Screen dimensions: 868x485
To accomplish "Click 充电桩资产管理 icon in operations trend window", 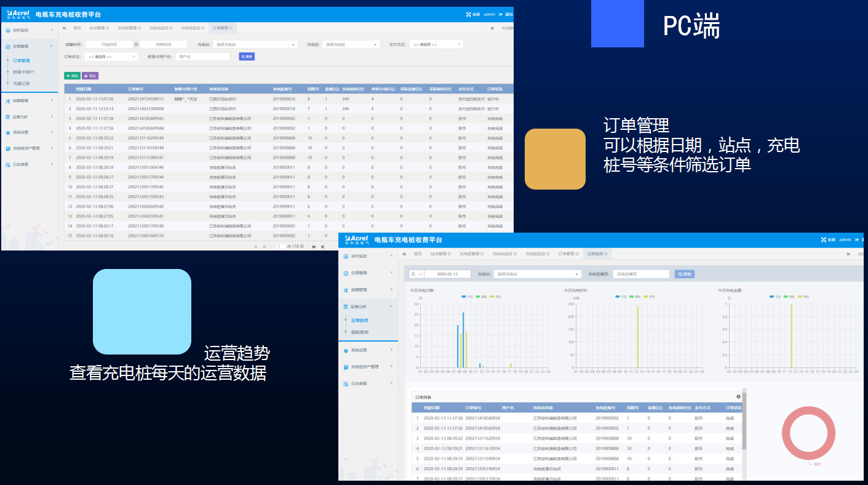I will point(346,367).
